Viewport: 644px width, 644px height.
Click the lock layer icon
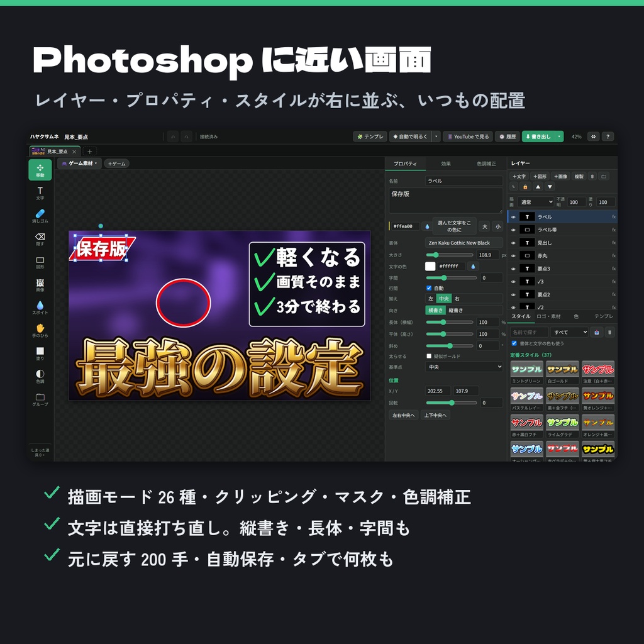[x=525, y=187]
